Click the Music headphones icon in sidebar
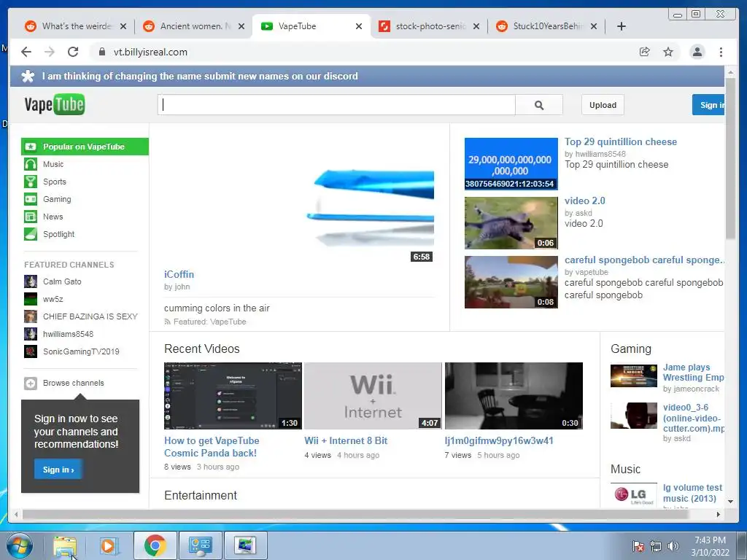The image size is (747, 560). pyautogui.click(x=31, y=164)
